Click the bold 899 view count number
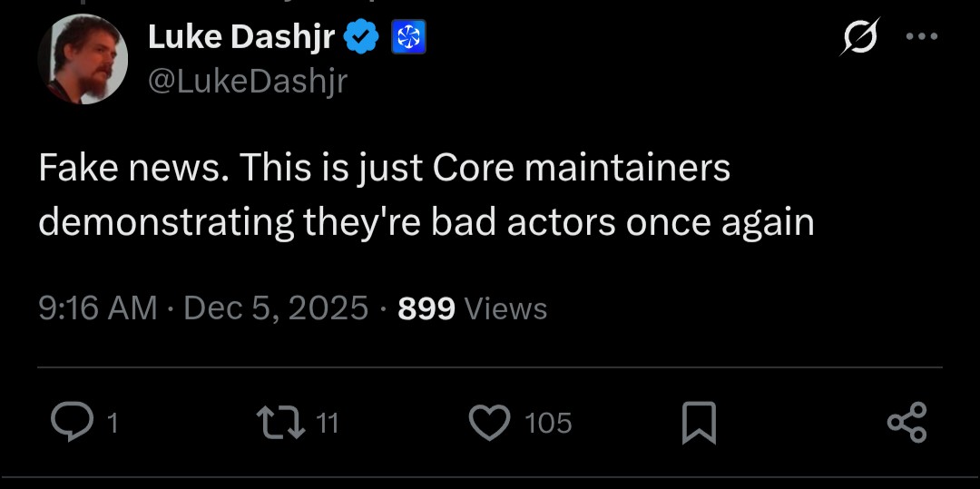 (x=426, y=308)
